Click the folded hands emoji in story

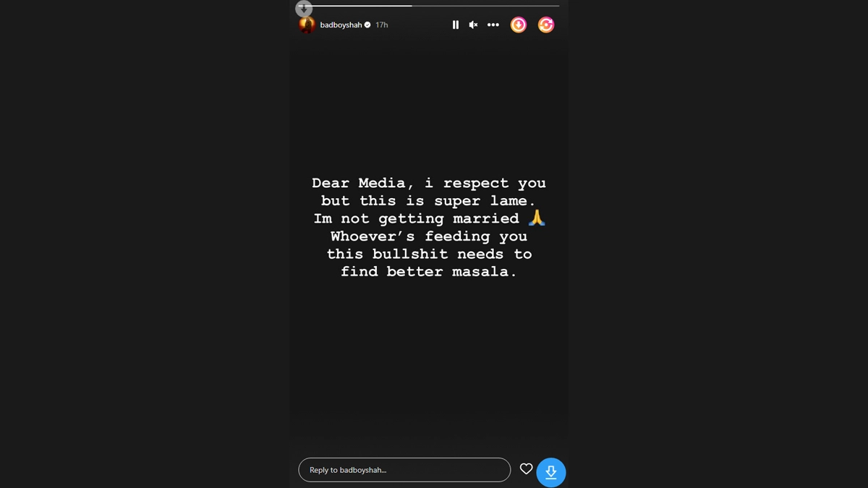pos(537,218)
